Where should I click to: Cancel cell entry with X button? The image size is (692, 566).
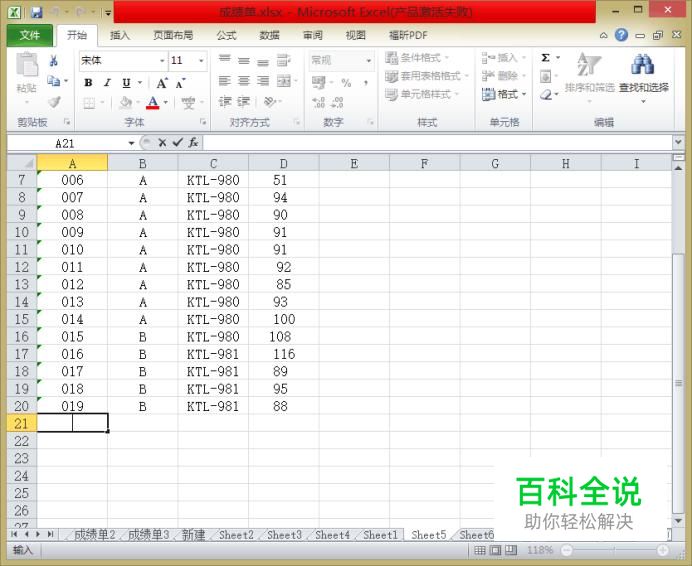(162, 143)
